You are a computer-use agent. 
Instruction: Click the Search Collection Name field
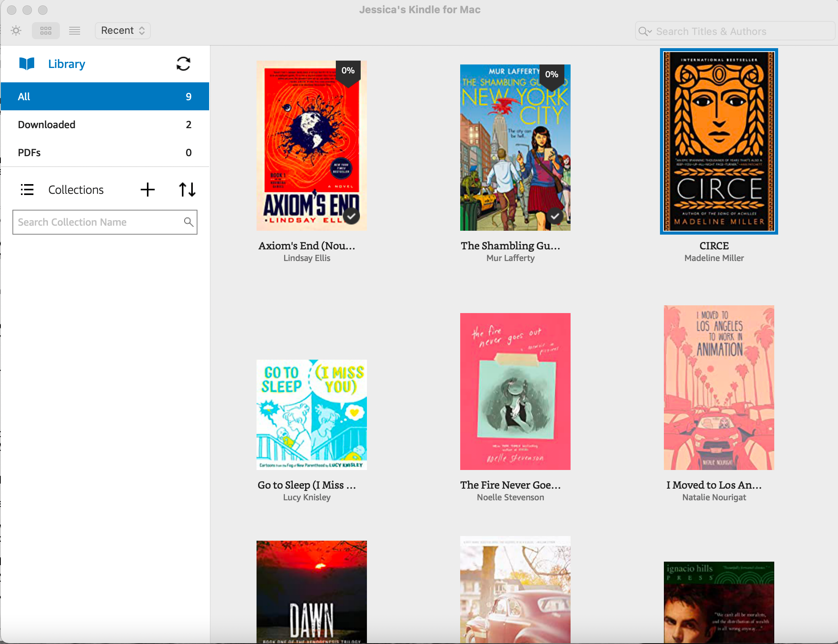105,222
